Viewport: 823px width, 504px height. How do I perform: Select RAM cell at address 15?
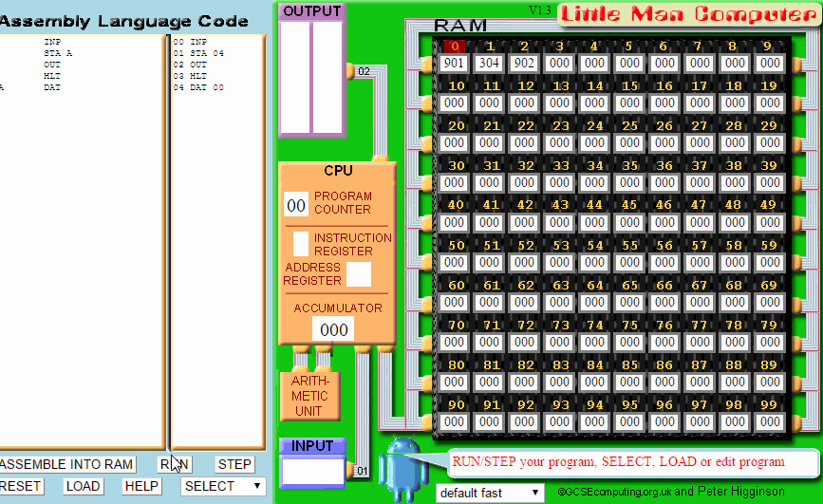click(630, 103)
